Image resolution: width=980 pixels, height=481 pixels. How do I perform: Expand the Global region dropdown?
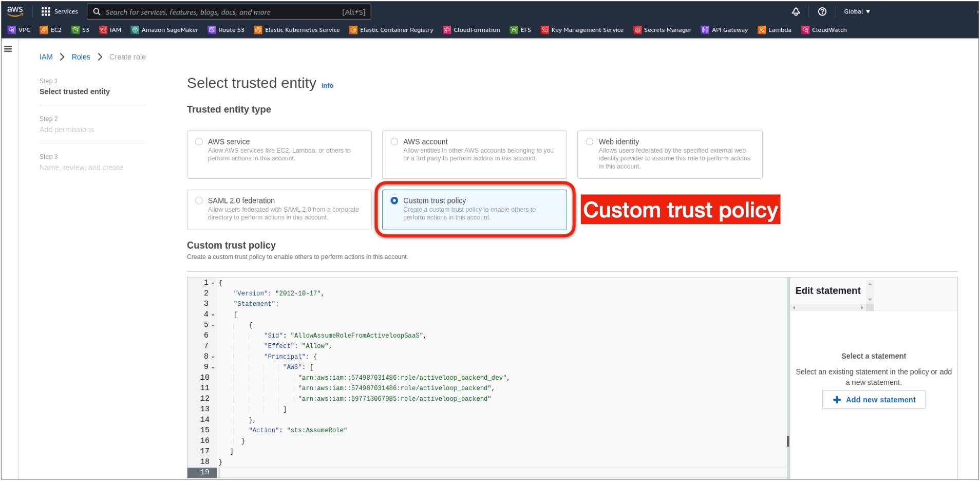[x=857, y=11]
